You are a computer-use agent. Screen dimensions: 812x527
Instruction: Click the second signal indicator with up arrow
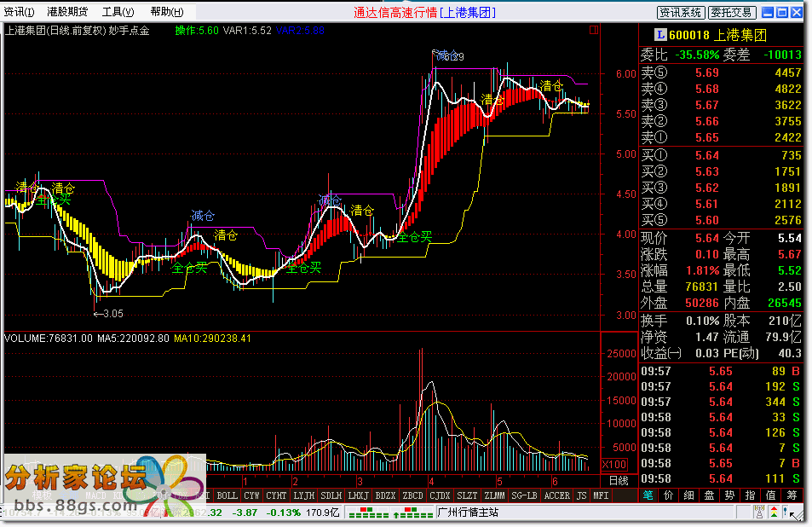pyautogui.click(x=412, y=513)
